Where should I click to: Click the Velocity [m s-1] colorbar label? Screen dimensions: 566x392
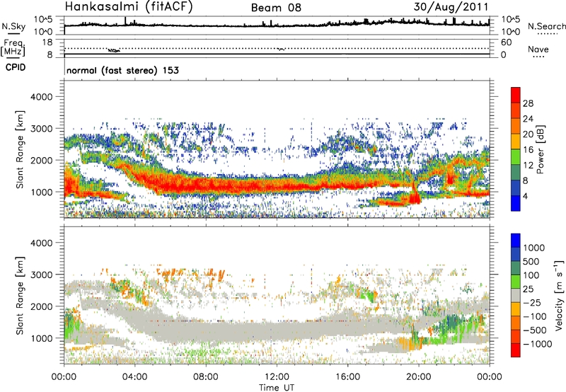coord(559,295)
